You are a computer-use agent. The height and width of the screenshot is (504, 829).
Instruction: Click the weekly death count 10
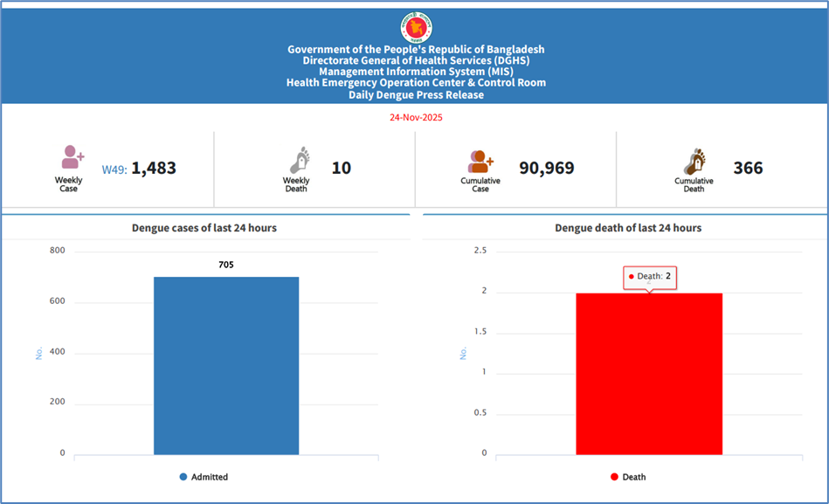[342, 168]
